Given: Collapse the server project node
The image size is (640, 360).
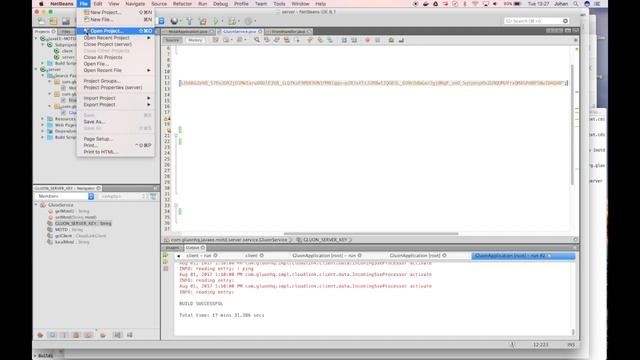Looking at the screenshot, I should tap(37, 69).
